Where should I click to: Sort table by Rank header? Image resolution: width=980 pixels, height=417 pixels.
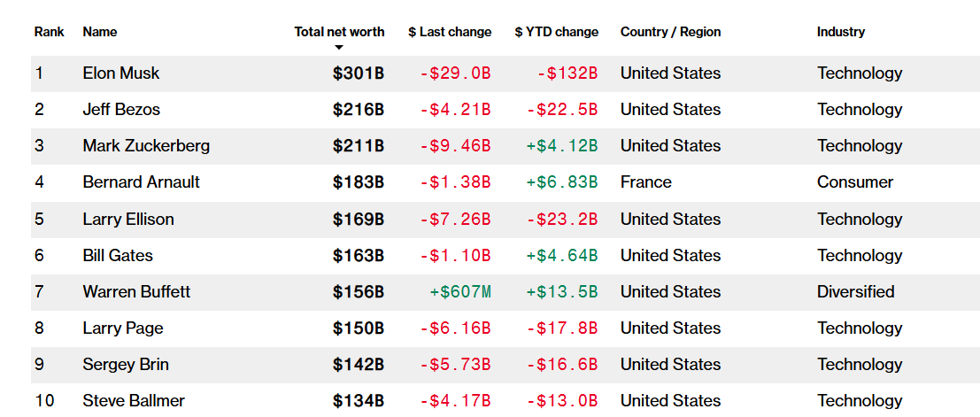(49, 32)
